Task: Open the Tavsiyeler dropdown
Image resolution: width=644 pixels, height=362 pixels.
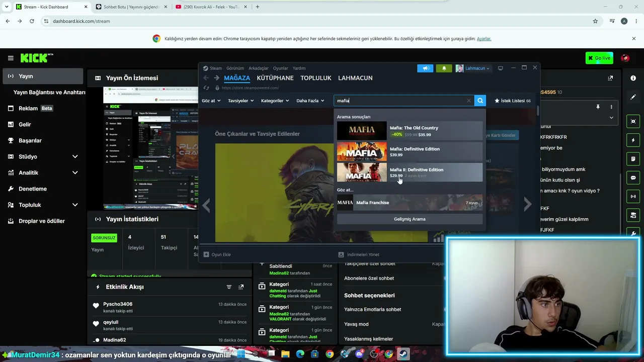Action: pyautogui.click(x=240, y=101)
